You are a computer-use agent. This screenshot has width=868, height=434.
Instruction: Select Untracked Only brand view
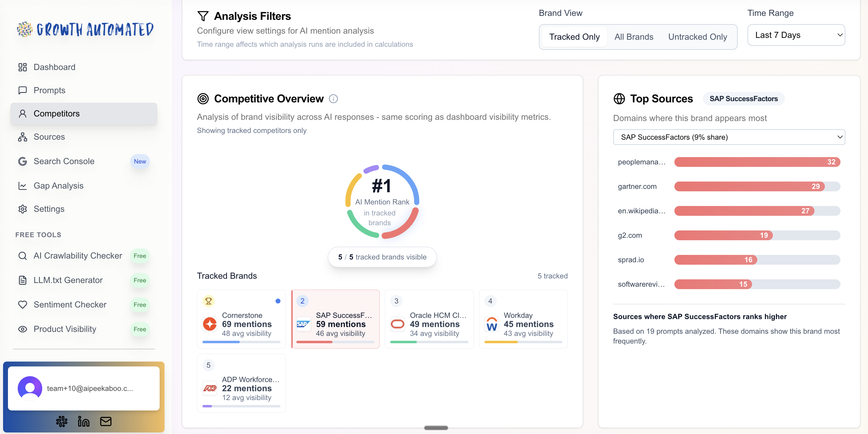[x=698, y=37]
